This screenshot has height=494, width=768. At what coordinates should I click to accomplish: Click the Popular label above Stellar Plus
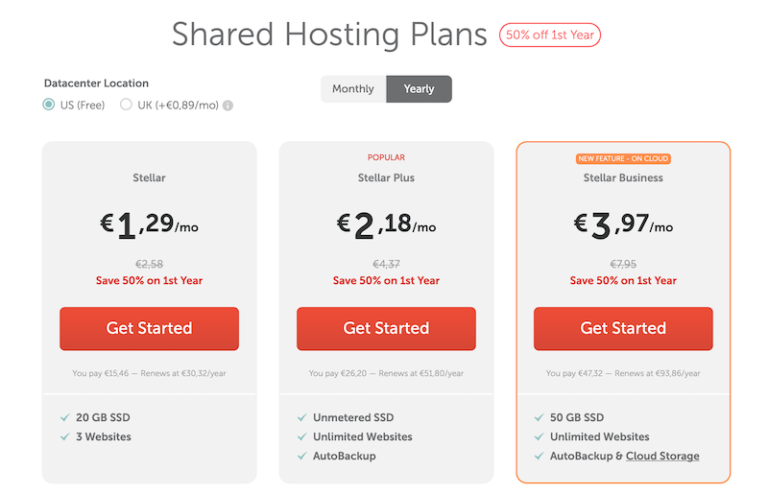point(386,158)
